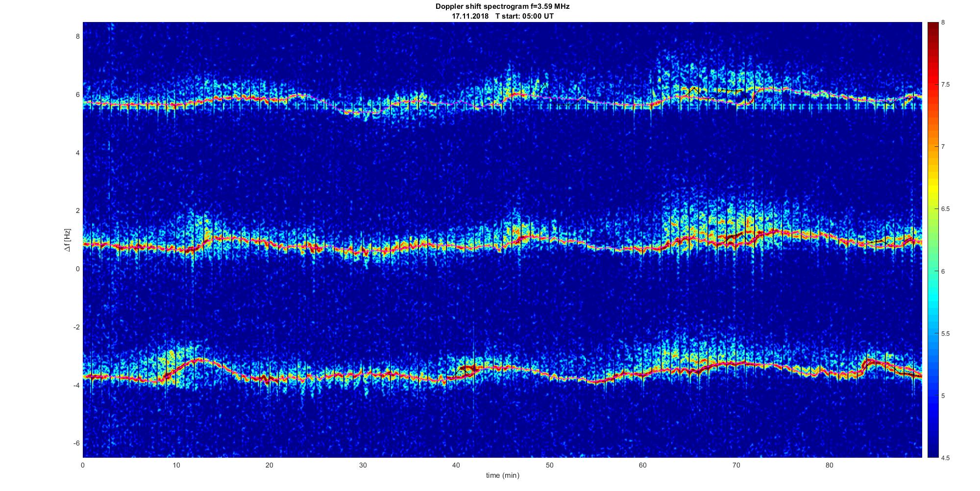The width and height of the screenshot is (980, 491).
Task: Click the colorbar tick label '6.5'
Action: (x=946, y=209)
